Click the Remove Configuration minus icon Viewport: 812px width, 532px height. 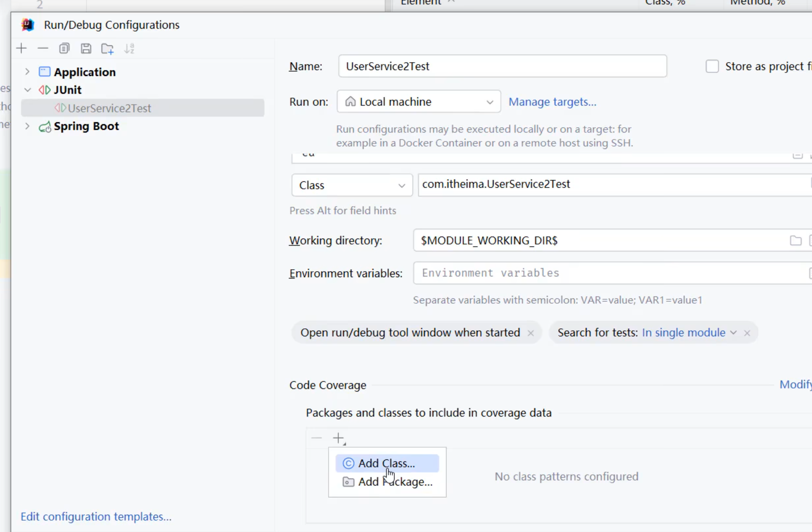[x=43, y=48]
